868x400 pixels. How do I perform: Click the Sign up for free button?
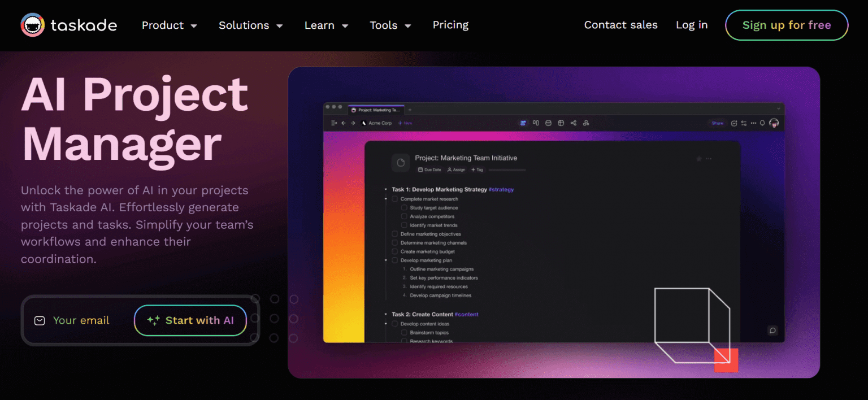pos(786,25)
